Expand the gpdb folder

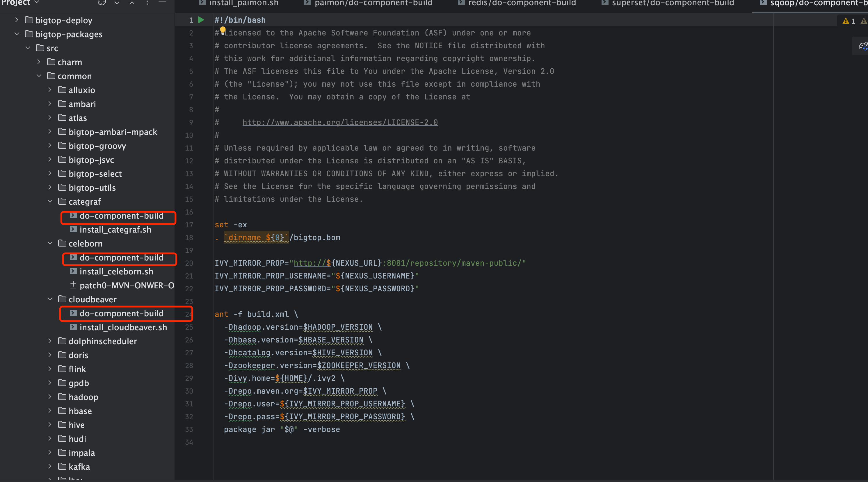point(50,383)
